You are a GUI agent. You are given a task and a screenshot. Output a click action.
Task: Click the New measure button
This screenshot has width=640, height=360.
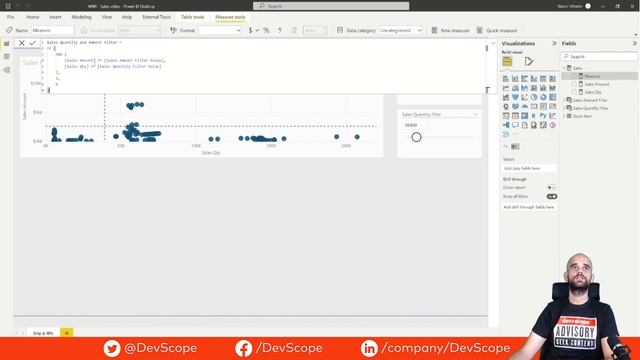451,30
